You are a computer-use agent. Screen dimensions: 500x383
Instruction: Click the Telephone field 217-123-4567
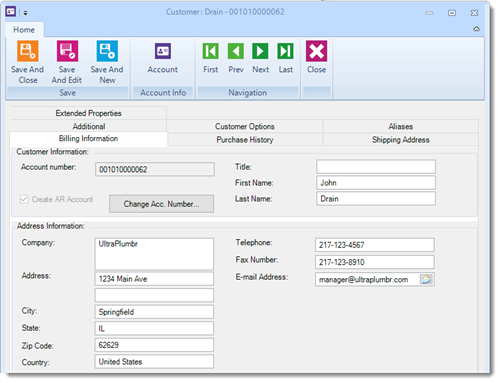pos(375,245)
